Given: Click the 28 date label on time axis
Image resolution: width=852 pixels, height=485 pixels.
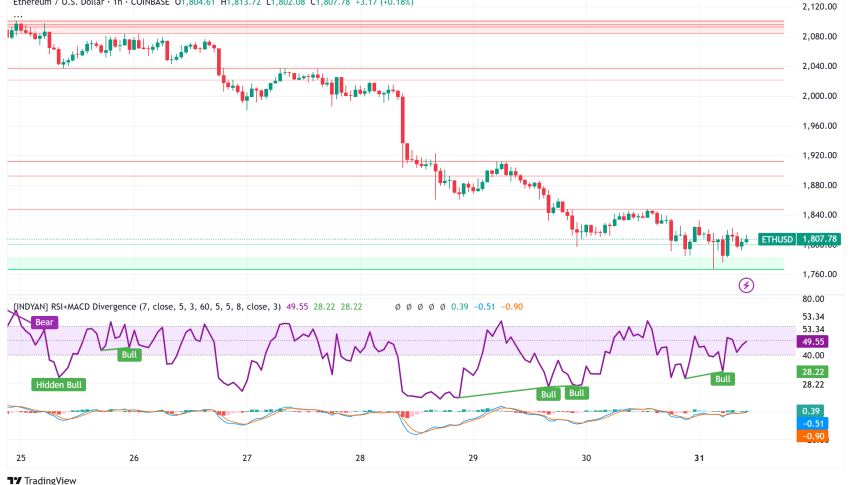Looking at the screenshot, I should (360, 458).
